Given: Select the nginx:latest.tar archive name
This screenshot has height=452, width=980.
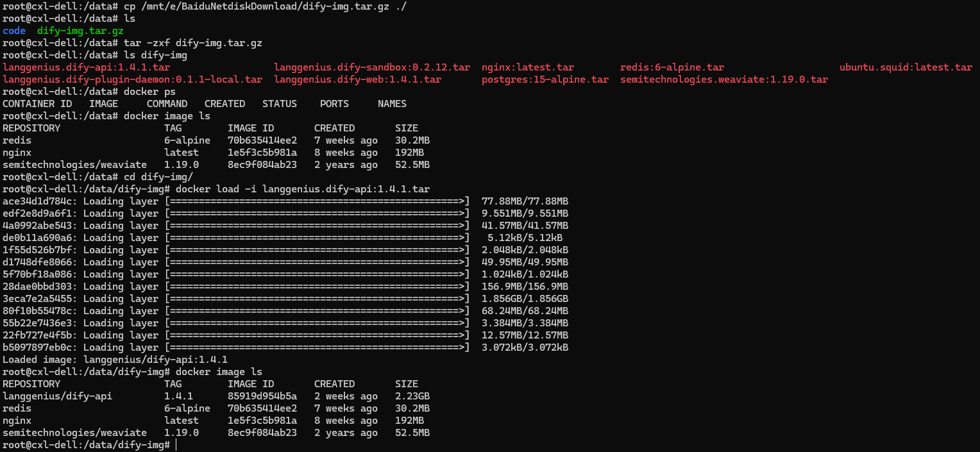Looking at the screenshot, I should click(528, 67).
